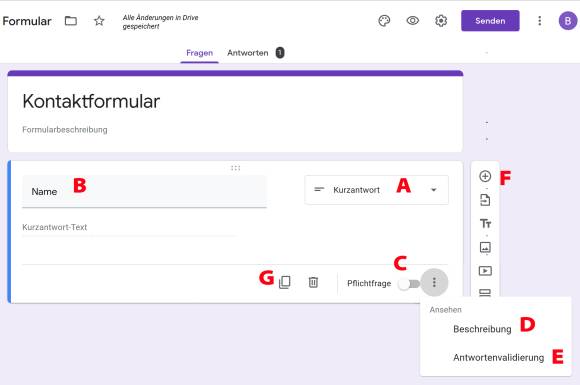The width and height of the screenshot is (580, 385).
Task: Click the add question plus icon
Action: coord(485,176)
